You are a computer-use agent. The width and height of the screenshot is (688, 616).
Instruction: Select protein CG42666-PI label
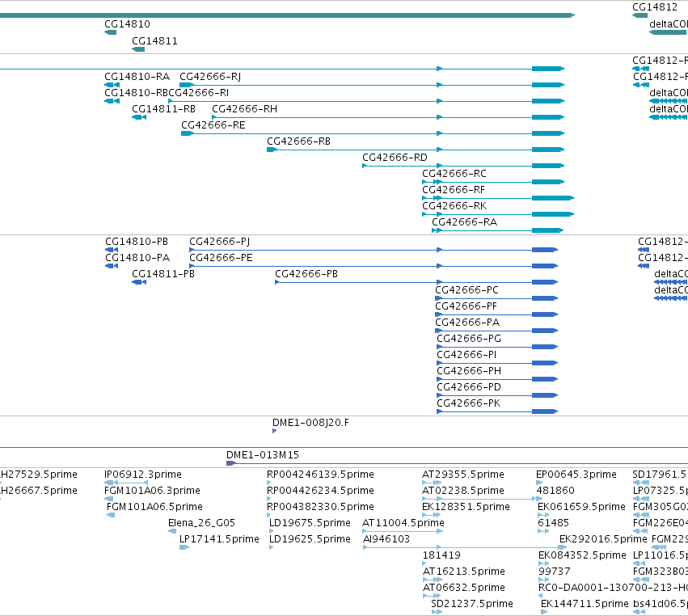(466, 356)
